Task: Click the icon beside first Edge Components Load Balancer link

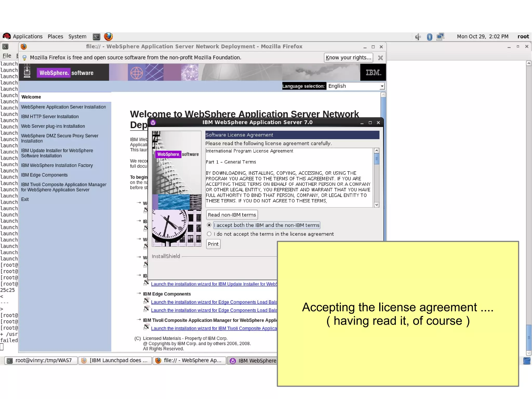Action: click(x=146, y=301)
